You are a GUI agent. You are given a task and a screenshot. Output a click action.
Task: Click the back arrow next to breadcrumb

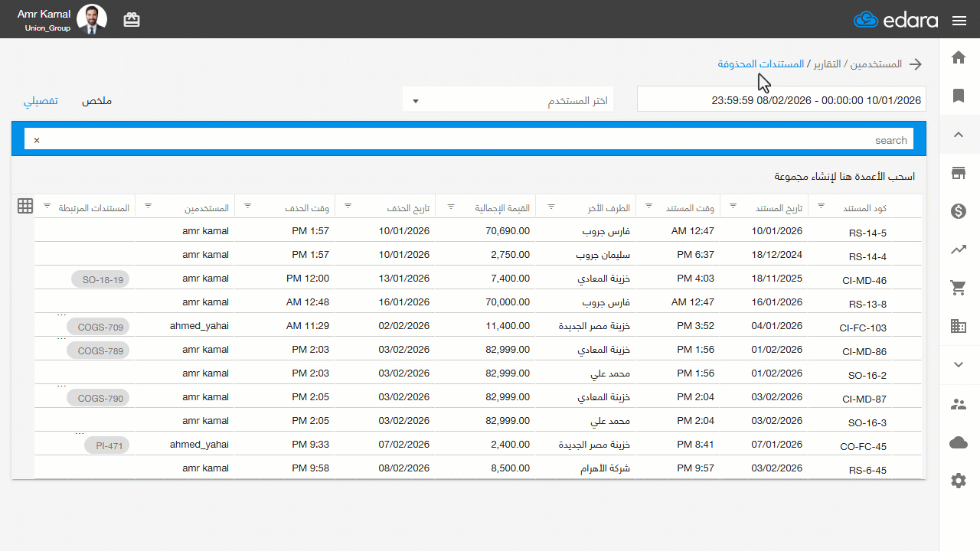point(916,64)
